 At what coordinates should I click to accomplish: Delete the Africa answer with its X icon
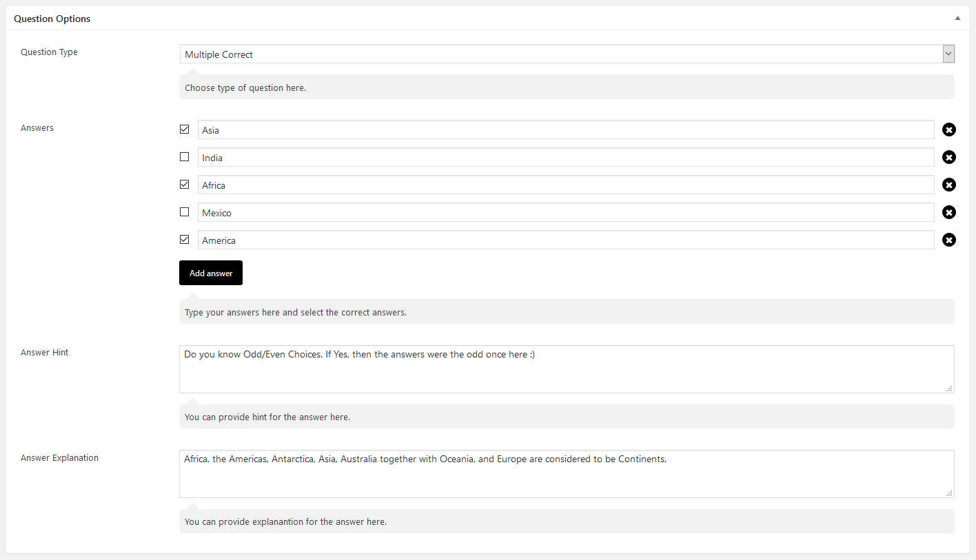(x=949, y=185)
